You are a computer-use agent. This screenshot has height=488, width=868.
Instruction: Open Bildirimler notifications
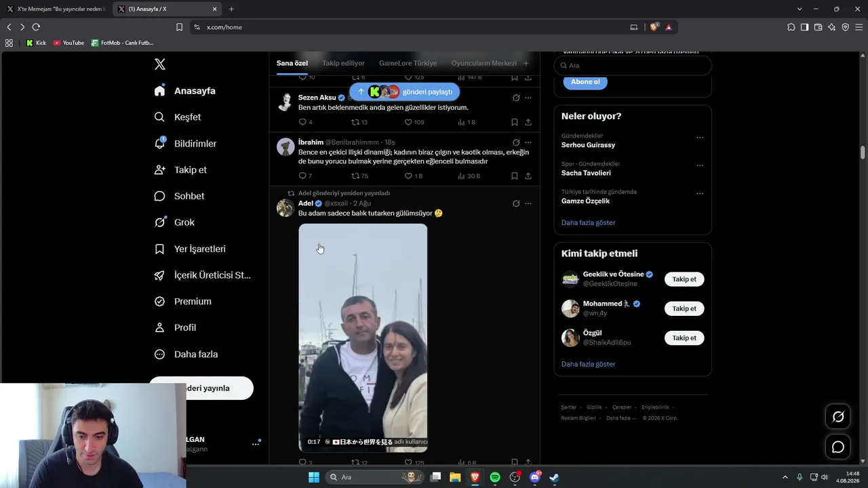185,144
